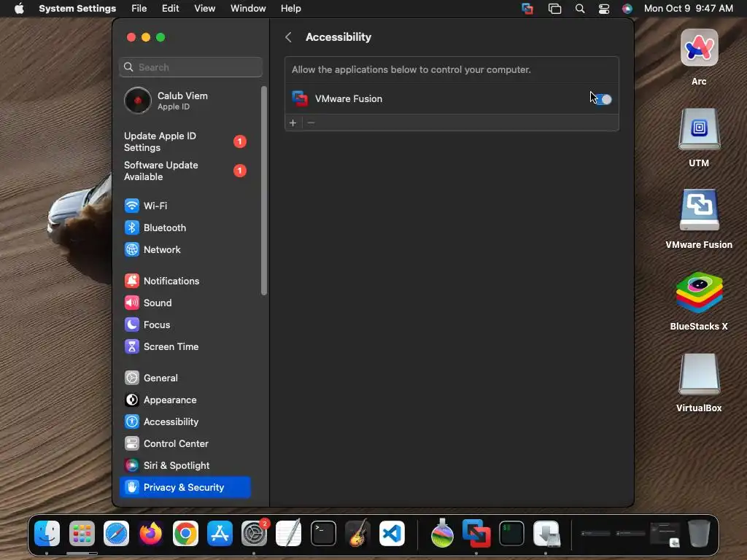Open the Edit menu
The image size is (747, 560).
tap(170, 9)
